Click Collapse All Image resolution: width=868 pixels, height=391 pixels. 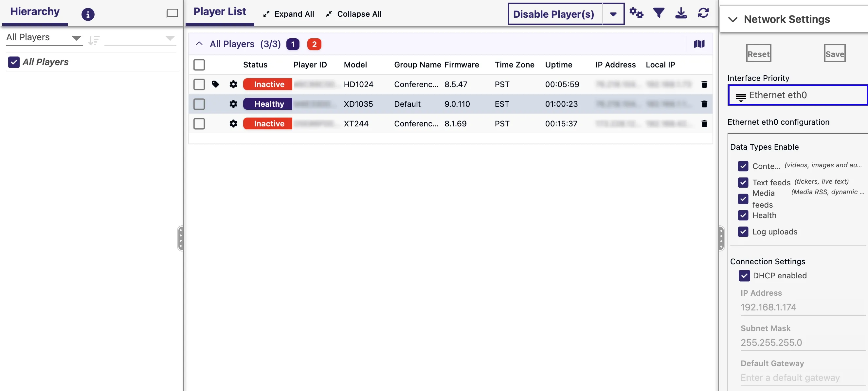pyautogui.click(x=353, y=14)
